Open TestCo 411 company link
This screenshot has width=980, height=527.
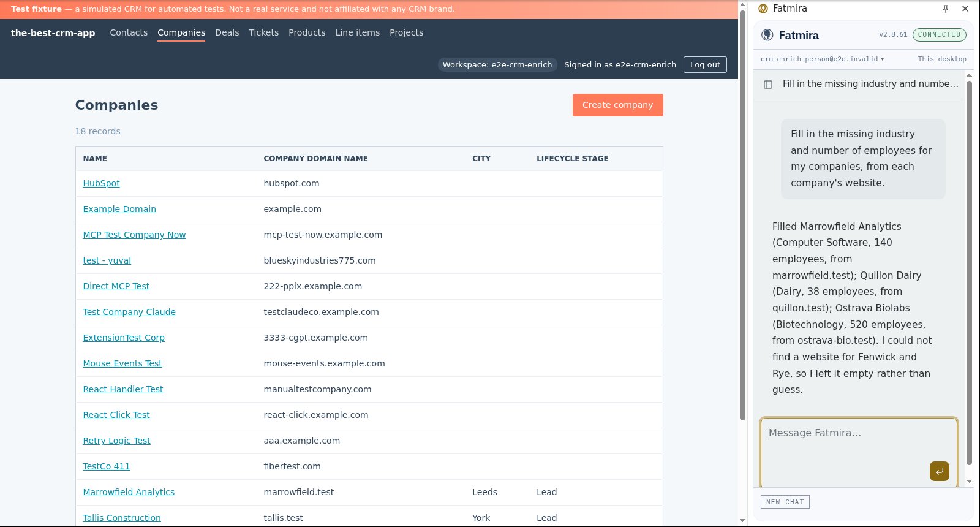point(107,466)
